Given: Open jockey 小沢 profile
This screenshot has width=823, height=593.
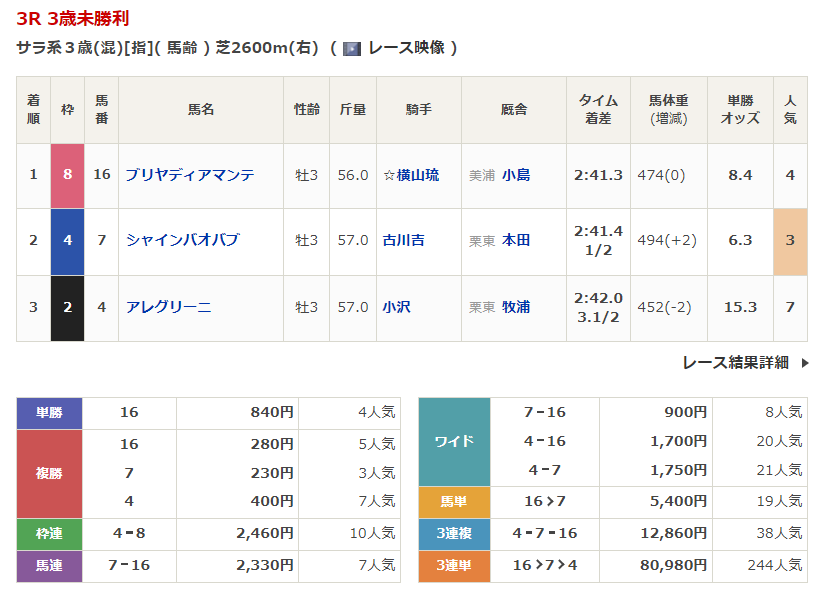Looking at the screenshot, I should [x=396, y=307].
